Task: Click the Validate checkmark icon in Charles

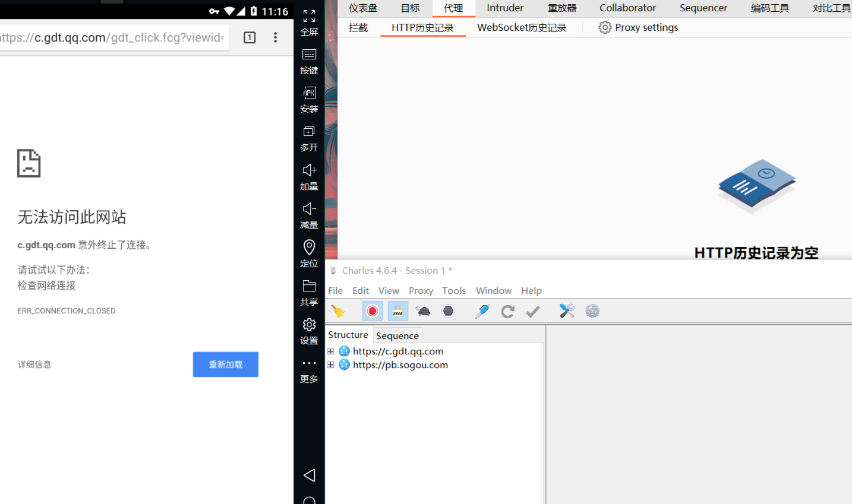Action: pyautogui.click(x=533, y=311)
